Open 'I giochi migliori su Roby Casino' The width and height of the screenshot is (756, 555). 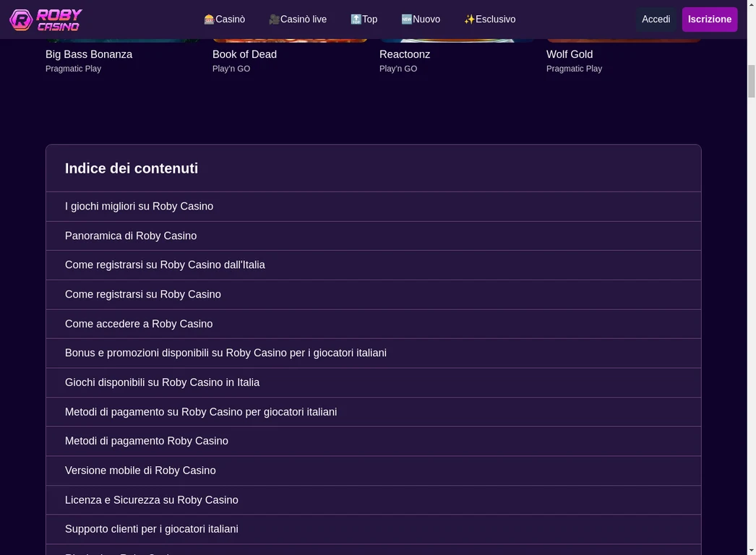coord(139,206)
